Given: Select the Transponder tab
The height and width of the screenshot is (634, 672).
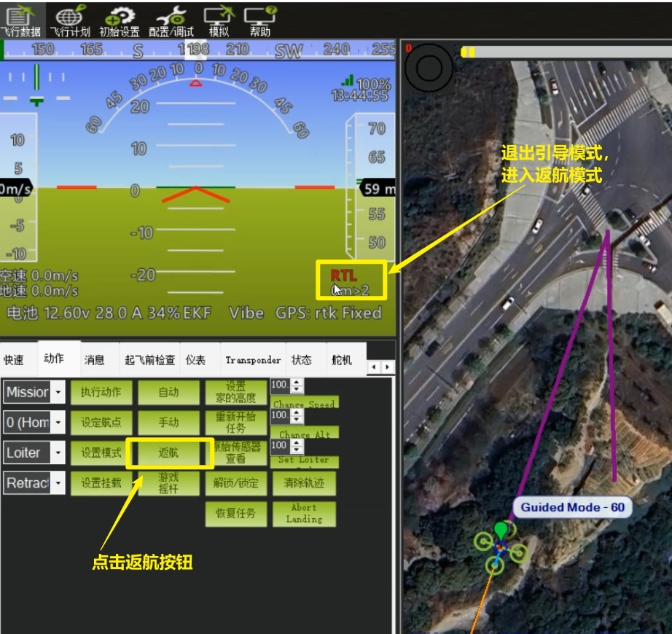Looking at the screenshot, I should point(253,360).
